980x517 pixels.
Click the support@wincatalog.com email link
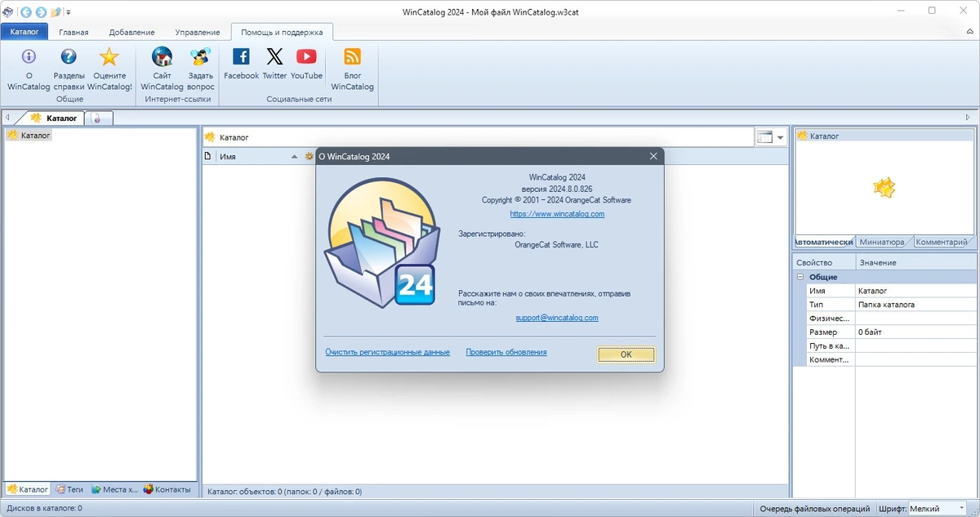pyautogui.click(x=557, y=318)
